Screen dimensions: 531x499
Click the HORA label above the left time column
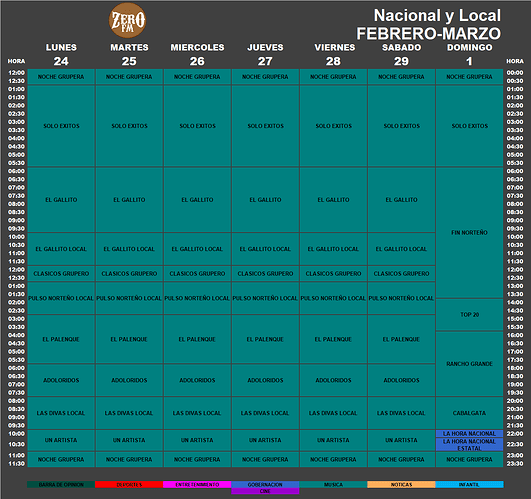(x=16, y=61)
